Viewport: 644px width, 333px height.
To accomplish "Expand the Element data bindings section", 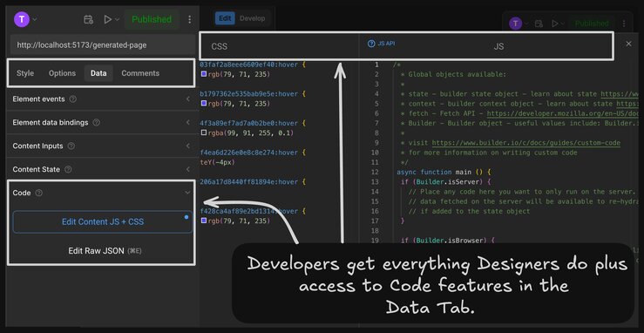I will coord(188,122).
